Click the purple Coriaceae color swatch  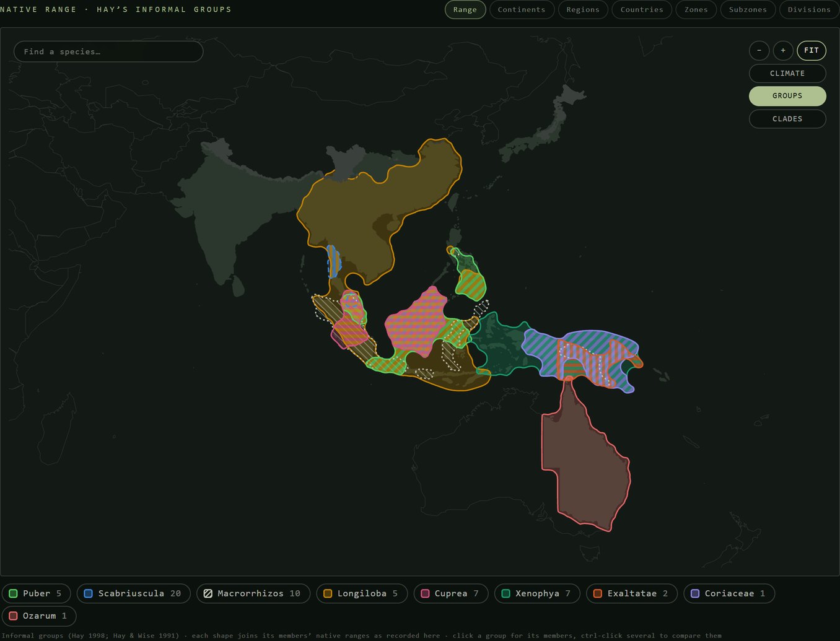[x=694, y=593]
